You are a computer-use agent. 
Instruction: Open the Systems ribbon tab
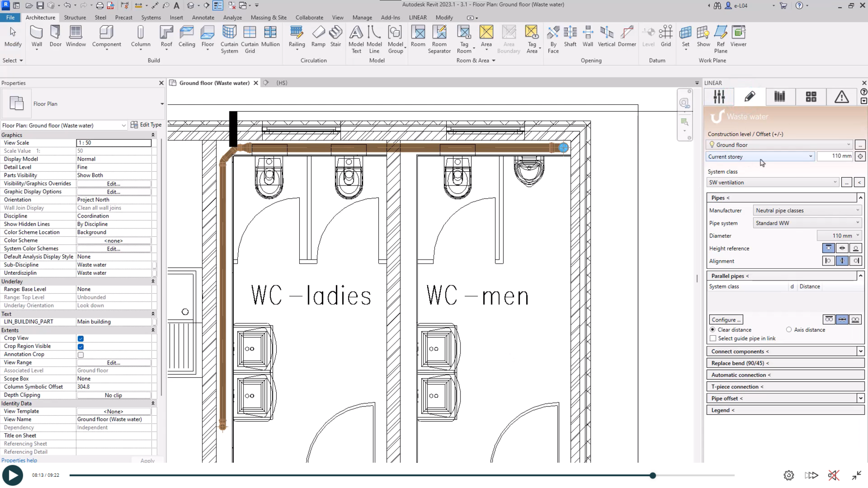(x=151, y=18)
